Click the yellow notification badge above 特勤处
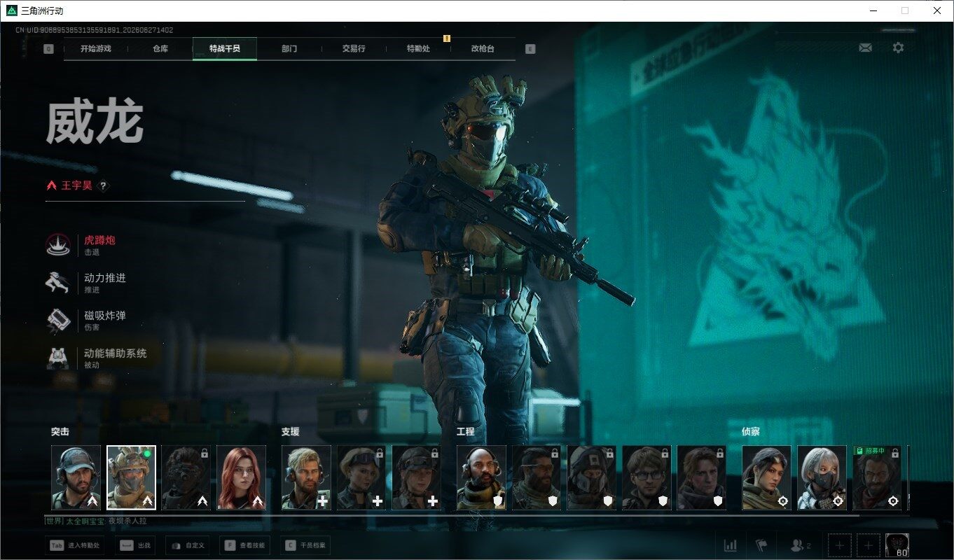954x560 pixels. click(x=447, y=38)
